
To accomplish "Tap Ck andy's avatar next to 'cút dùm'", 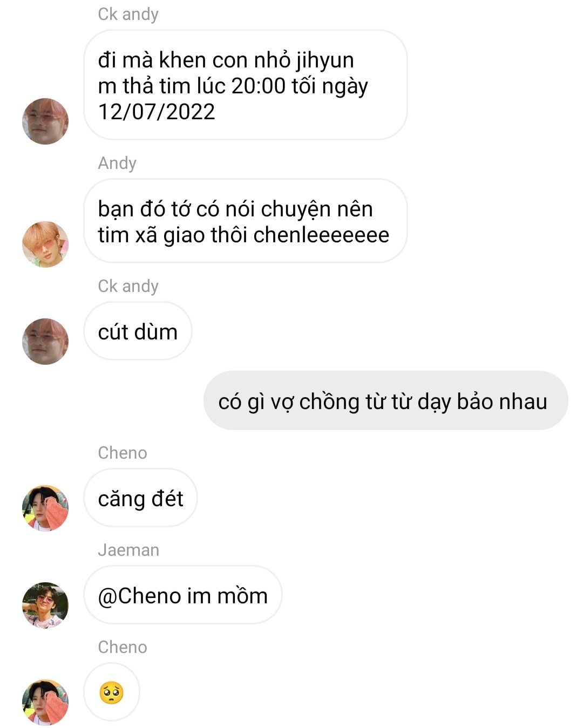I will 45,342.
